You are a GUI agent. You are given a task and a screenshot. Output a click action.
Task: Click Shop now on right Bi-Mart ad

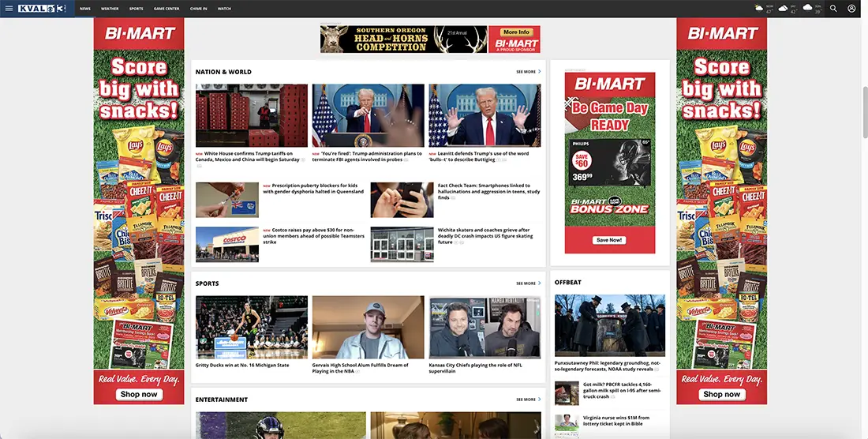pyautogui.click(x=721, y=394)
